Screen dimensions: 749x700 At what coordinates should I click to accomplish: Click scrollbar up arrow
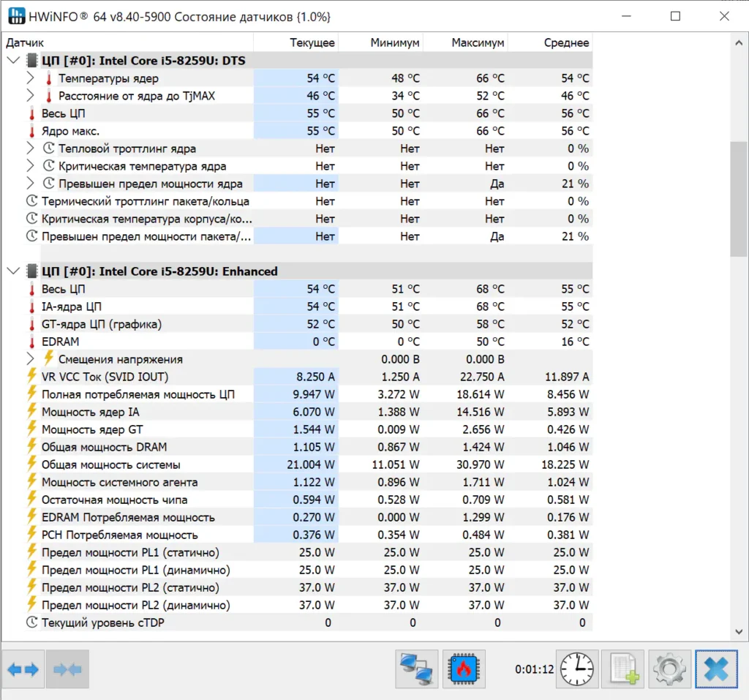pos(739,43)
